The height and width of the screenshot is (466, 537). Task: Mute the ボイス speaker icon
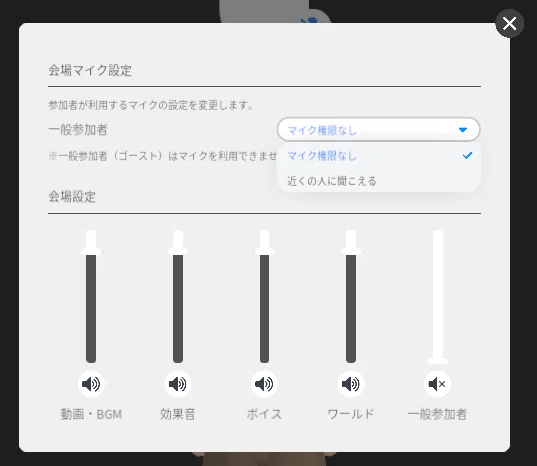(x=264, y=384)
